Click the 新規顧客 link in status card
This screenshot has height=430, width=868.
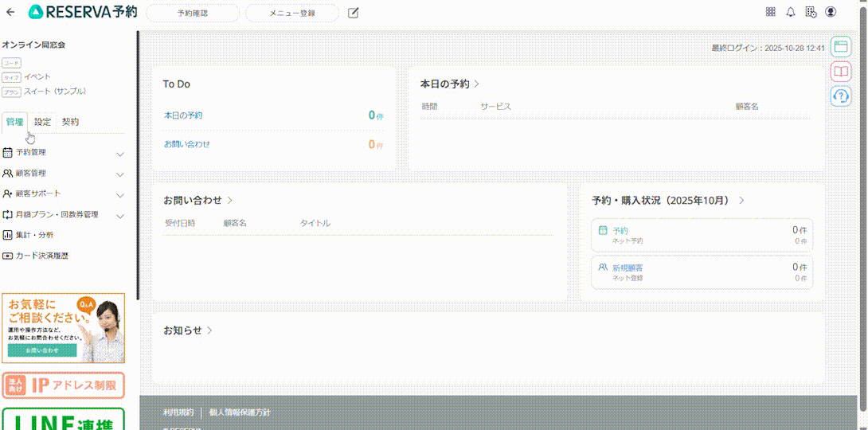tap(628, 268)
